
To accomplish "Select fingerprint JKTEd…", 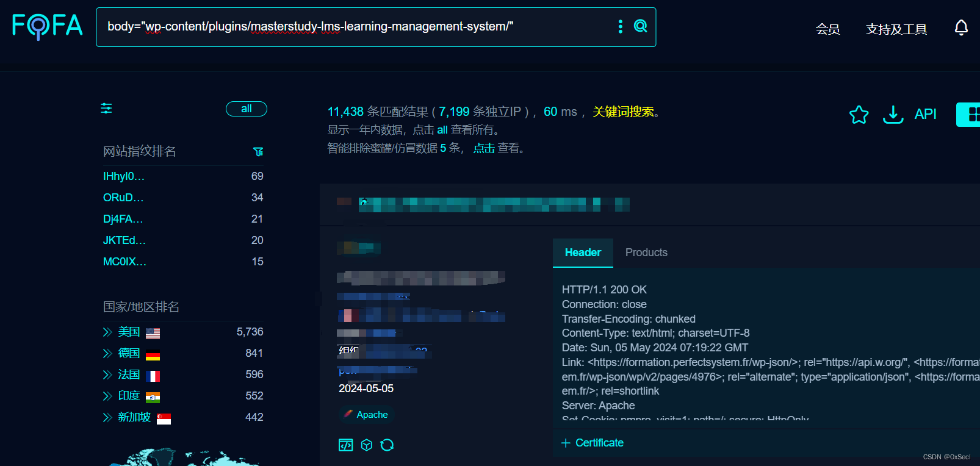I will [124, 240].
